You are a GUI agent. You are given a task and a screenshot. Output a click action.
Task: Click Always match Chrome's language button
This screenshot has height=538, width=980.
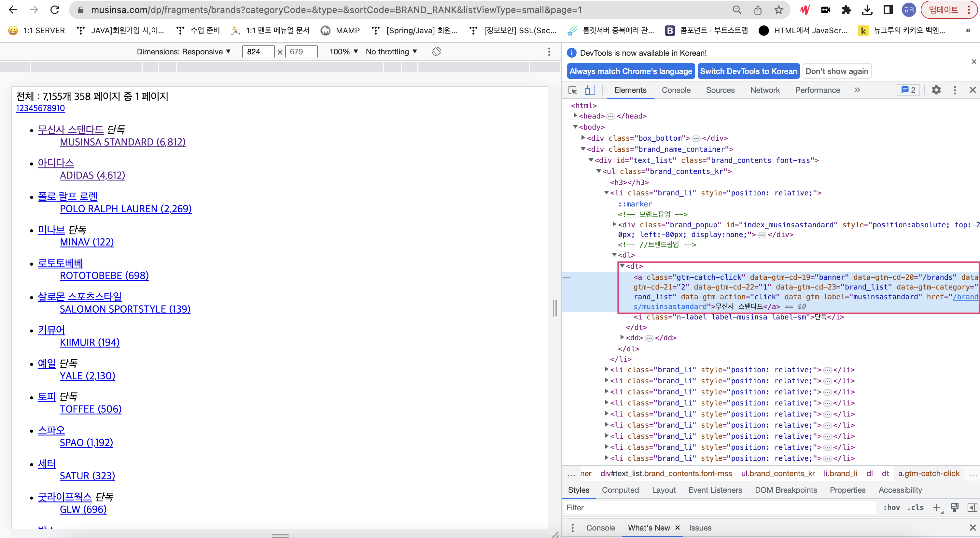631,71
